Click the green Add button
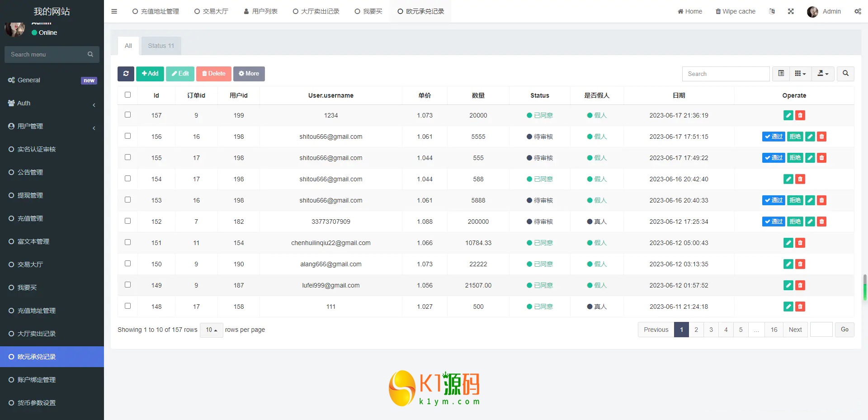The width and height of the screenshot is (868, 420). click(x=150, y=74)
